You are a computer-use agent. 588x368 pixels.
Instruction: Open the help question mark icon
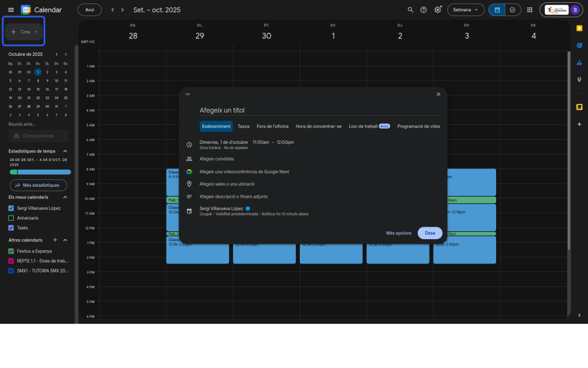[x=424, y=10]
